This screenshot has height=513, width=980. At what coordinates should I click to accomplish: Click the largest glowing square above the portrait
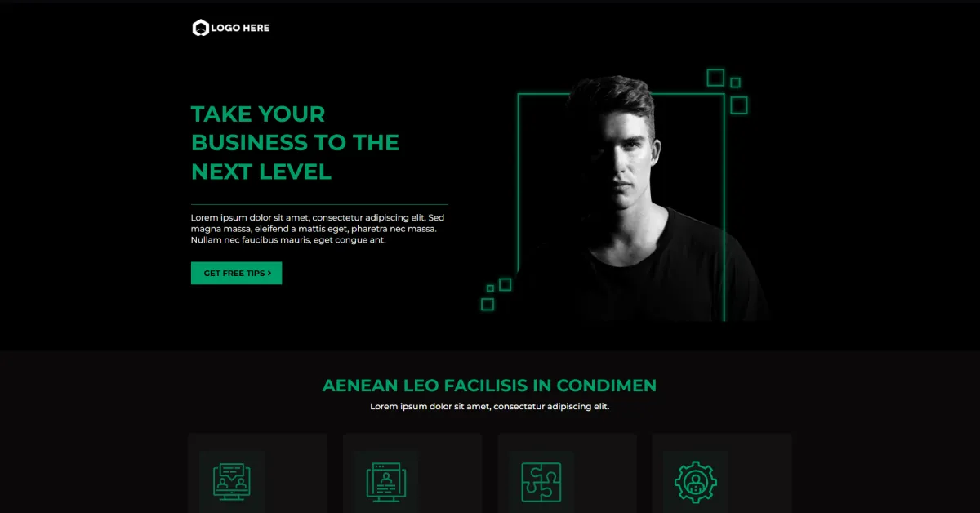pos(715,77)
